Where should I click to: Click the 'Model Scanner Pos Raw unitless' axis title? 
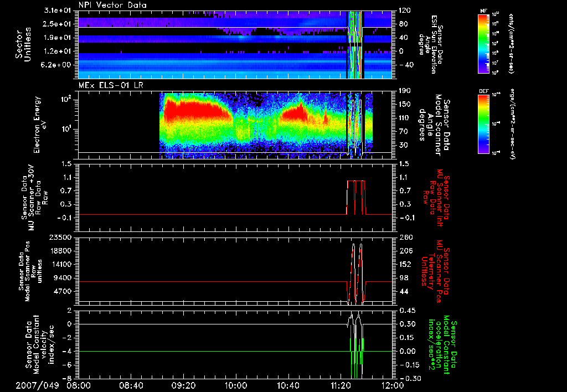(30, 271)
